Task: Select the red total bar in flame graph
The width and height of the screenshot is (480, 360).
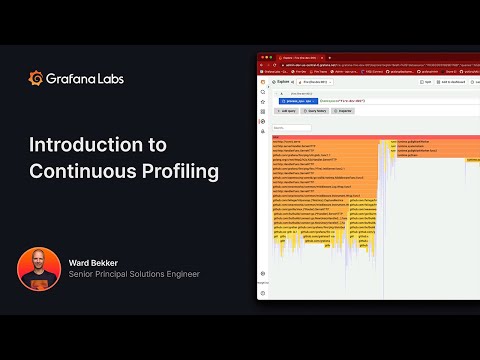Action: [376, 137]
